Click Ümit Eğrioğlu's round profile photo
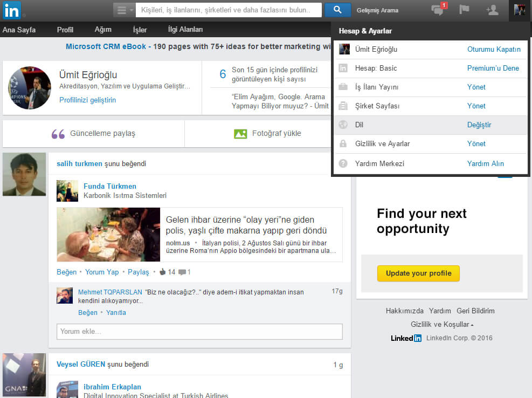Image resolution: width=532 pixels, height=398 pixels. (30, 87)
